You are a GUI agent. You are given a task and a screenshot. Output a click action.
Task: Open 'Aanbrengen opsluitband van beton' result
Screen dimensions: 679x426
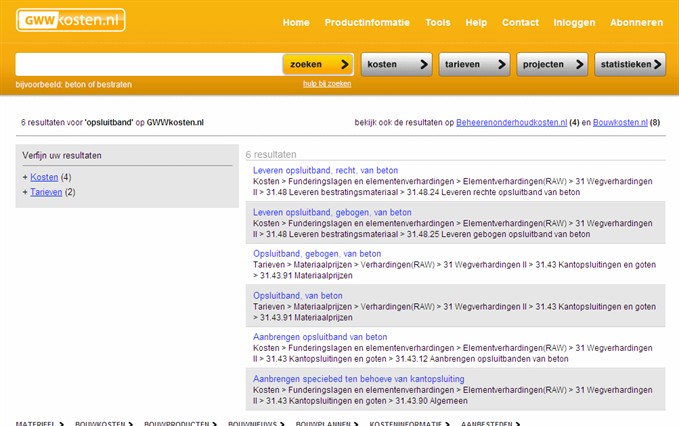point(320,337)
